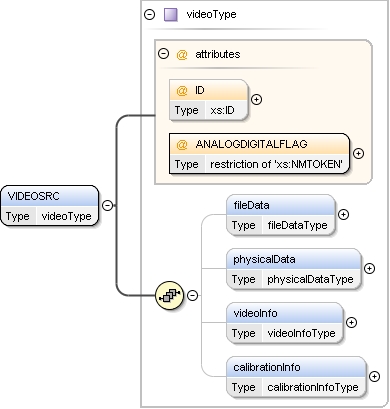Expand the ANALOGDIGITALFLAG attribute details
Viewport: 390px width, 409px height.
point(358,153)
